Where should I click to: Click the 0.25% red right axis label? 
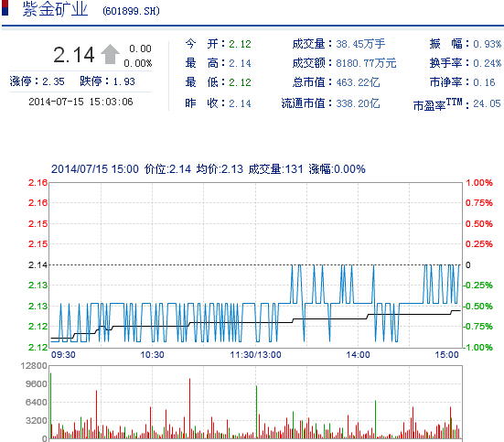click(x=479, y=243)
